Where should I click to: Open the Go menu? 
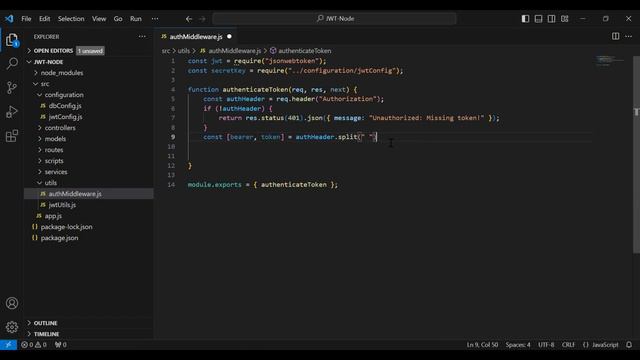[118, 19]
